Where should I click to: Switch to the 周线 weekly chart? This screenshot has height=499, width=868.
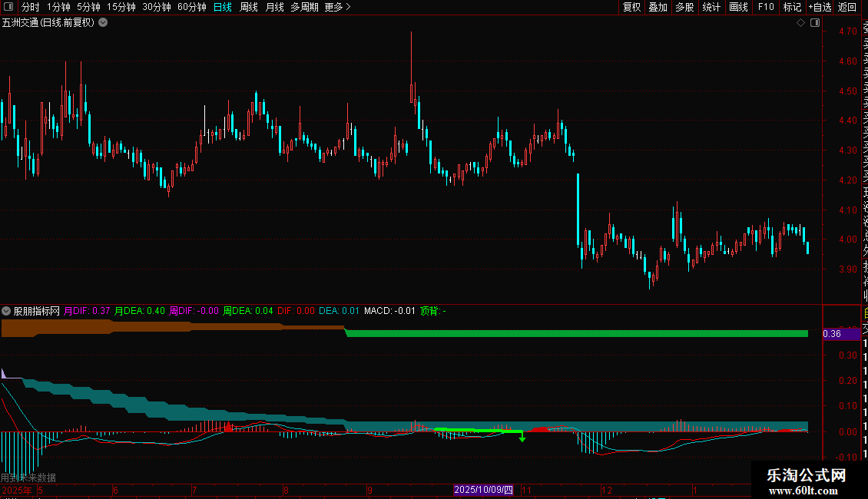(249, 7)
